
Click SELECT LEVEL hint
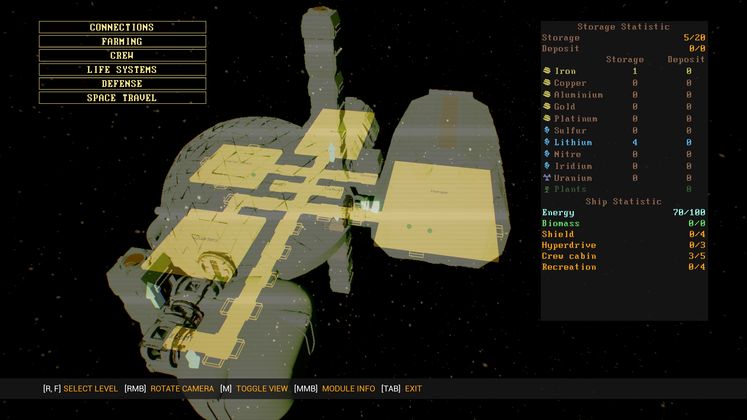coord(91,389)
